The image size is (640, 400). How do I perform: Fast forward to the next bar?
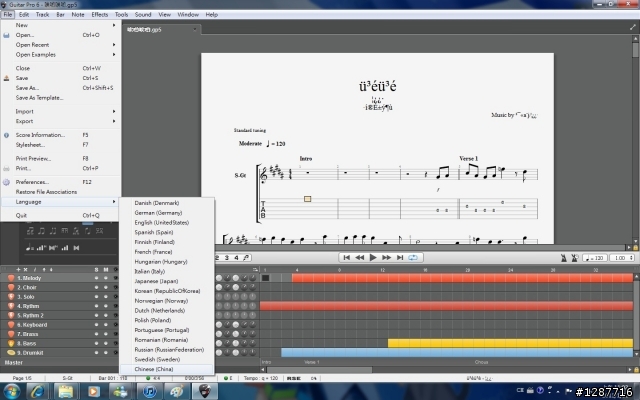(386, 258)
